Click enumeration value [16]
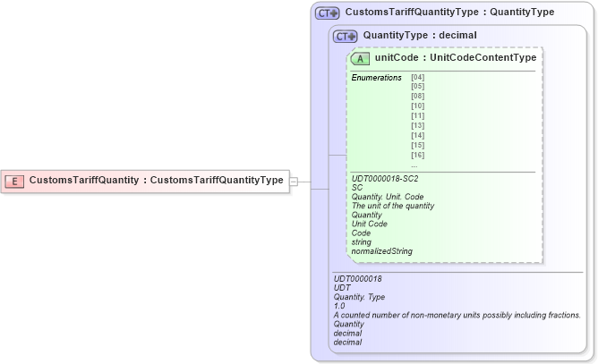Screen dimensions: 598x364 click(x=417, y=155)
